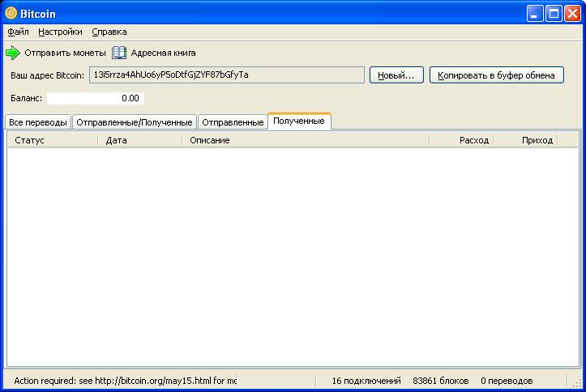Screen dimensions: 586x392
Task: Minimize the Bitcoin window
Action: tap(535, 15)
